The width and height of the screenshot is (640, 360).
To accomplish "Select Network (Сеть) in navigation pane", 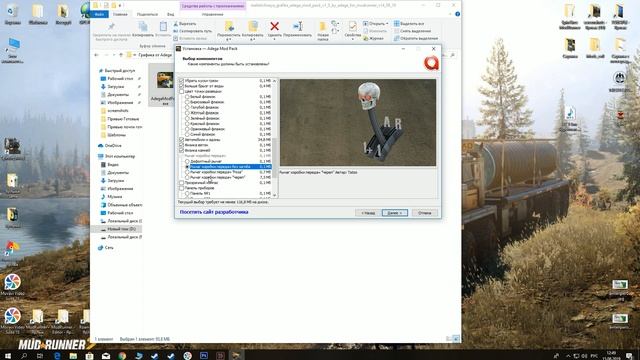I will [x=106, y=248].
